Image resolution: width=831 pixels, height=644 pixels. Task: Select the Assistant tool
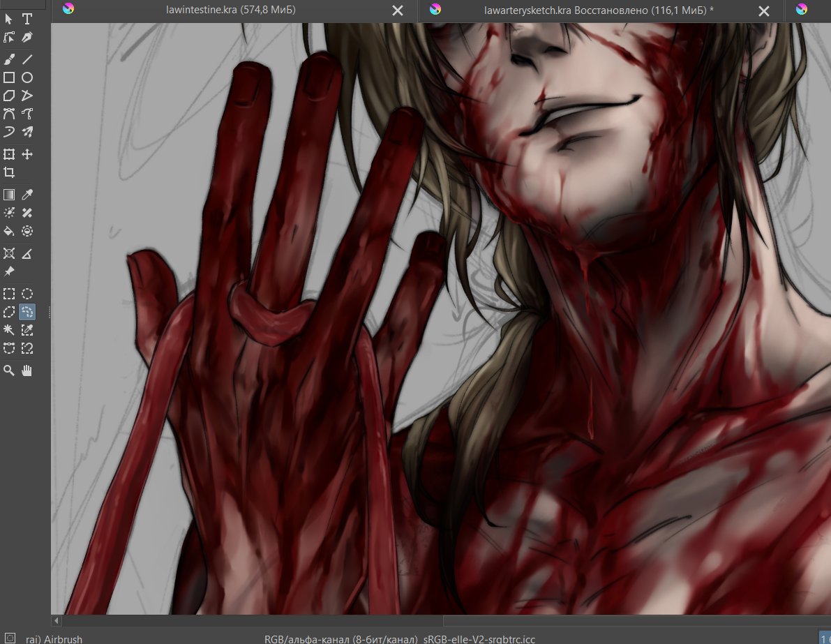[9, 253]
